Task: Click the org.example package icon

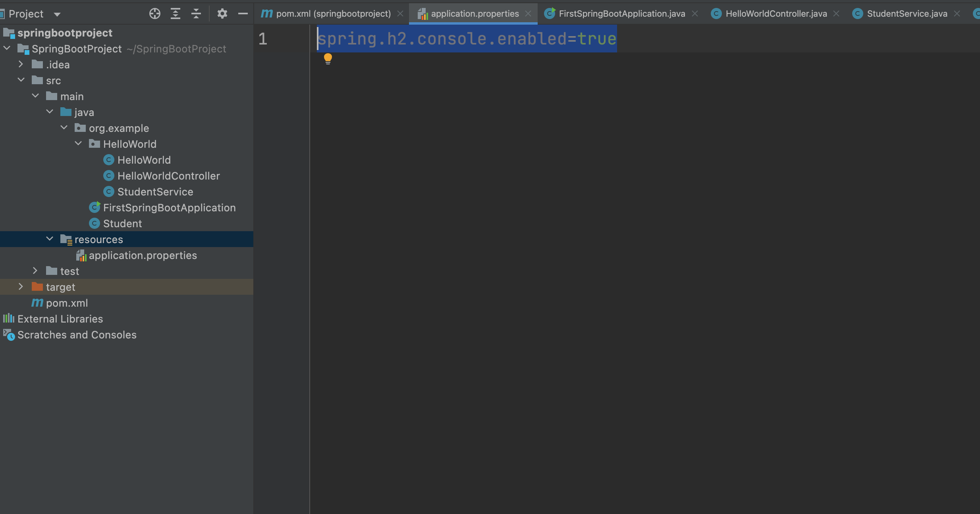Action: pos(80,128)
